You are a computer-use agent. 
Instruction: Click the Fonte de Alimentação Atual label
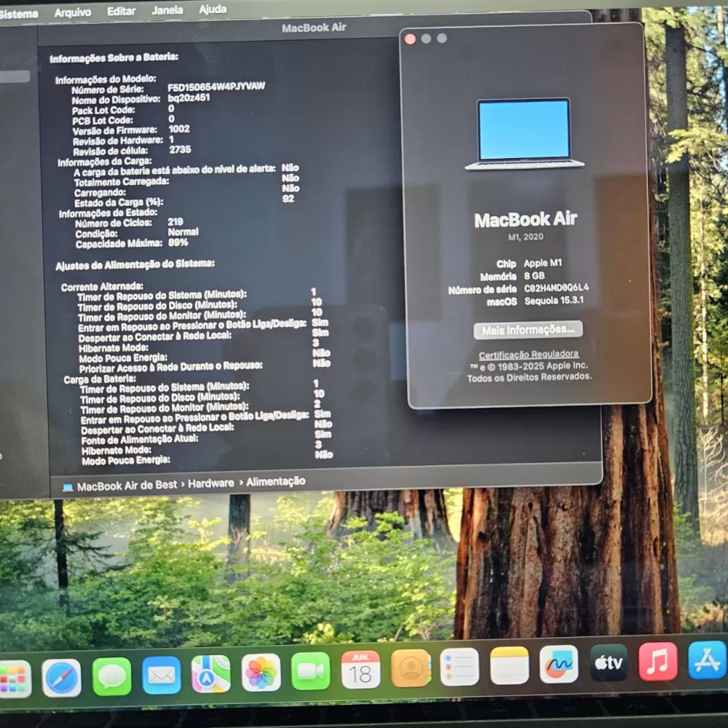140,439
